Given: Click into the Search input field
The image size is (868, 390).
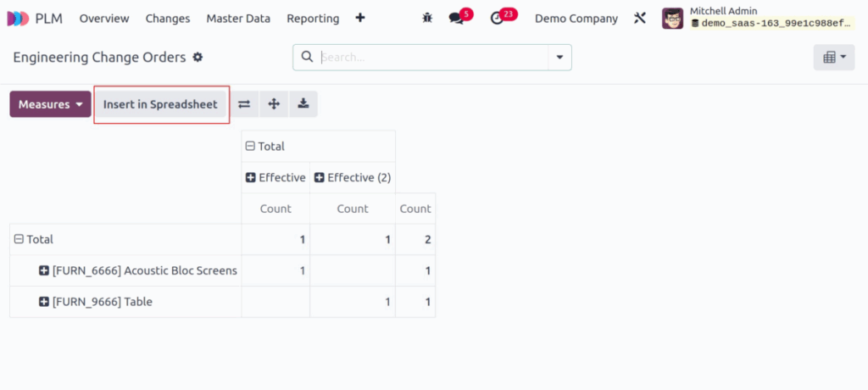Looking at the screenshot, I should tap(433, 57).
